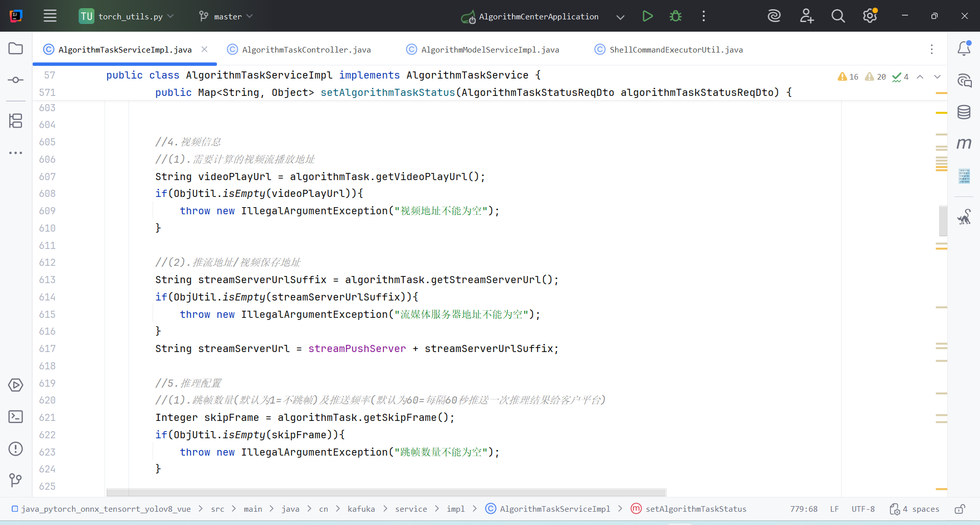
Task: Toggle read-only lock in status bar
Action: [x=960, y=509]
